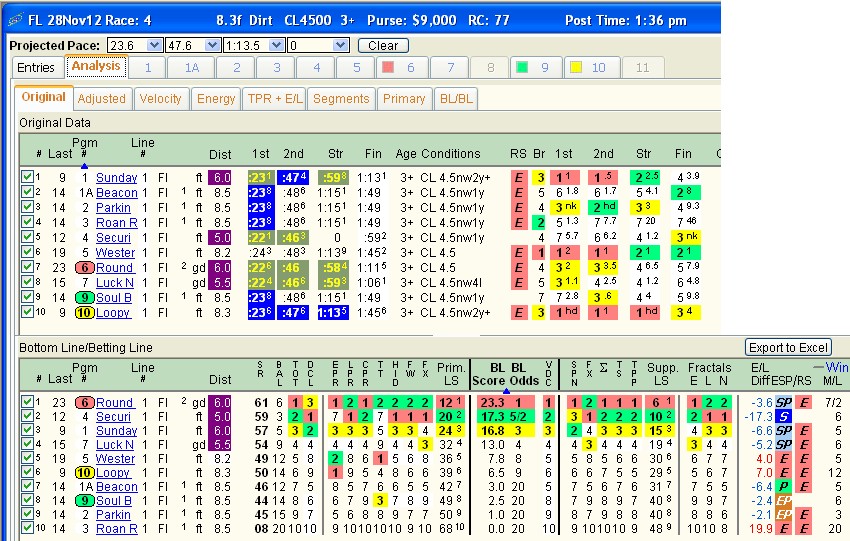Viewport: 850px width, 541px height.
Task: Open horse tab 6 with red marker
Action: [x=402, y=68]
